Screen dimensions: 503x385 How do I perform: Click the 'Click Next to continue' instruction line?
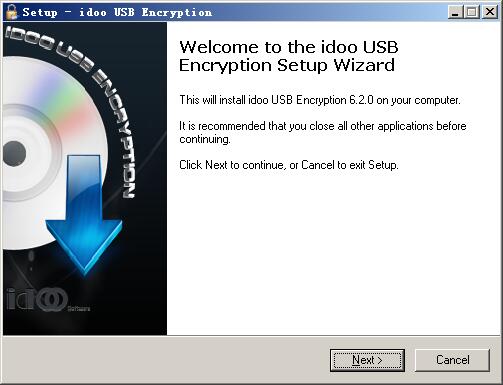click(x=289, y=165)
